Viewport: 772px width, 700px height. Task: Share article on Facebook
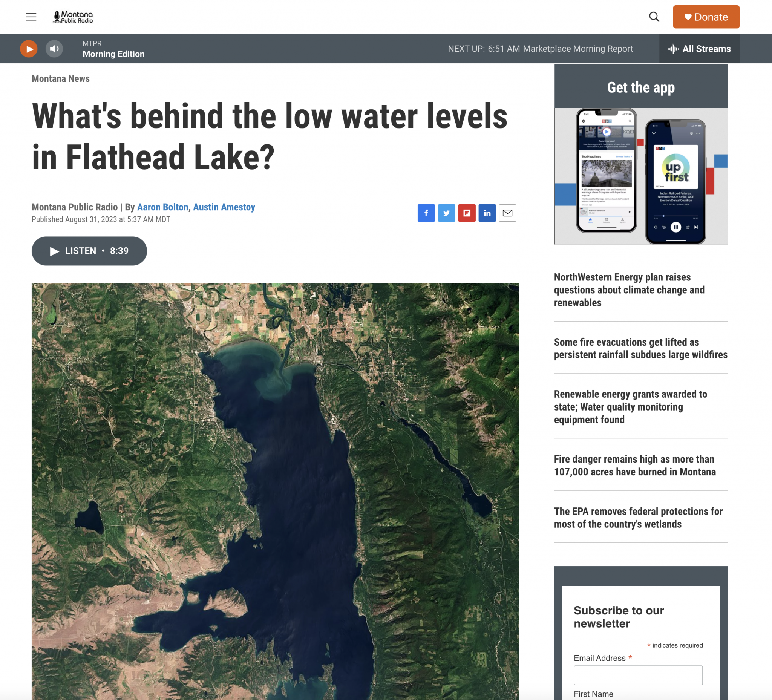click(x=426, y=213)
